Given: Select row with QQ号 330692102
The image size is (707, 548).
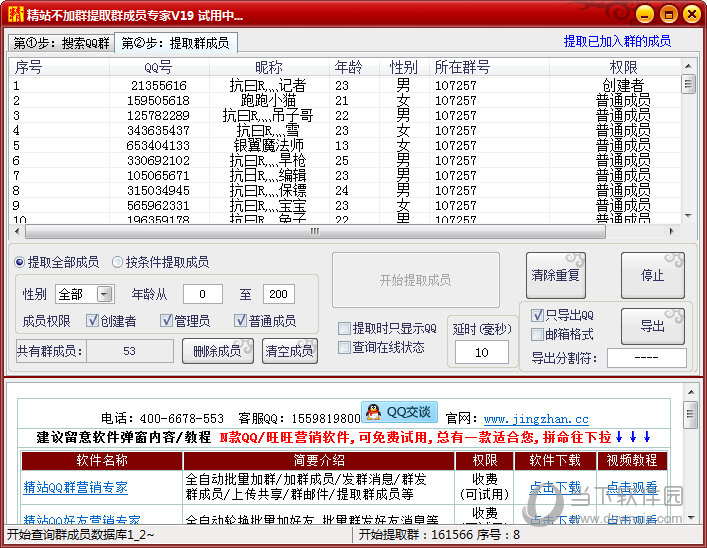Looking at the screenshot, I should (x=345, y=160).
